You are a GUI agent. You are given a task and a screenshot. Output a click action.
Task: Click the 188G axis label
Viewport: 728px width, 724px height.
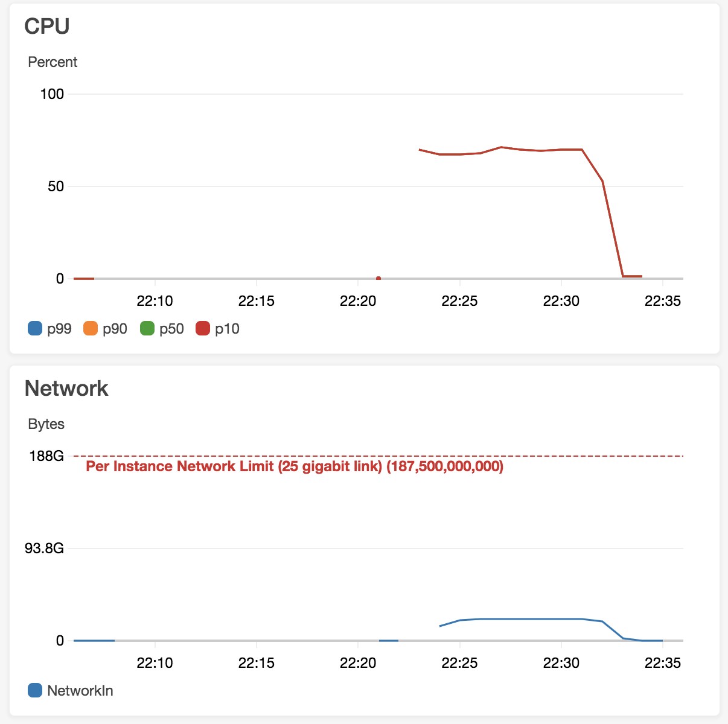point(46,456)
